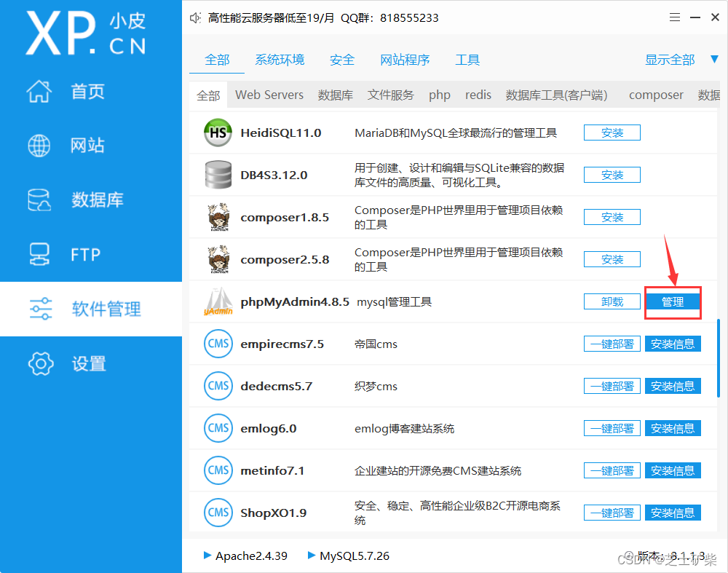The image size is (728, 573).
Task: Install composer2.5.8 with 安装 button
Action: [612, 259]
